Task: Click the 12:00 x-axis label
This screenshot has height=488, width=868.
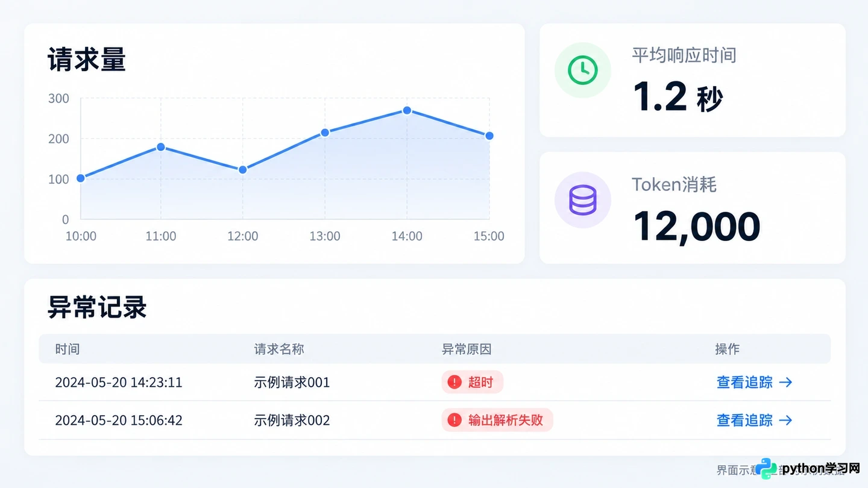Action: click(243, 236)
